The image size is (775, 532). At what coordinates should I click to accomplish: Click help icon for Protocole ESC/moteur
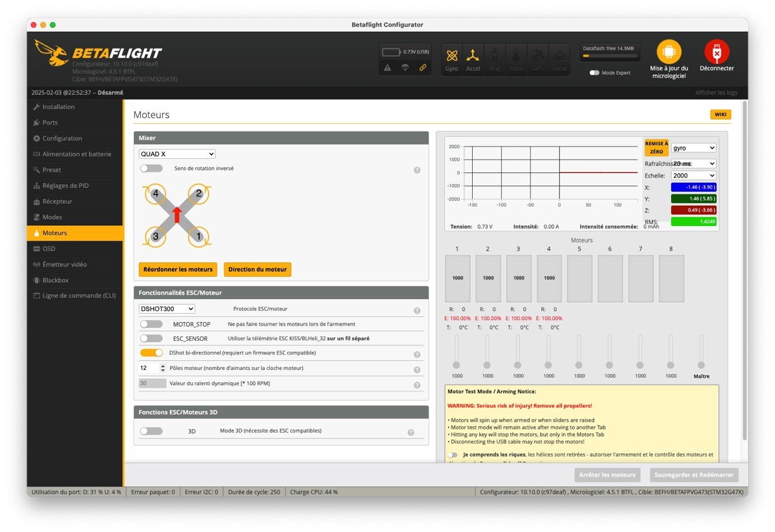click(x=417, y=311)
